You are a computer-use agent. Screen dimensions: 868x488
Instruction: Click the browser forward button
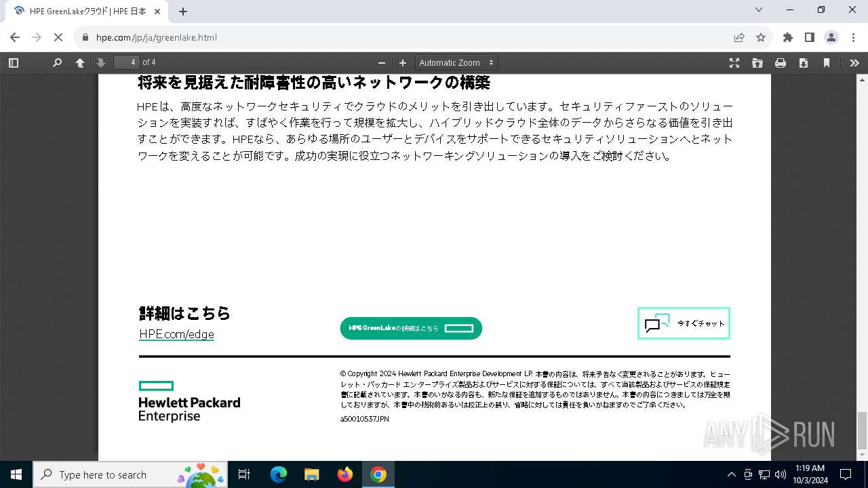(x=37, y=37)
